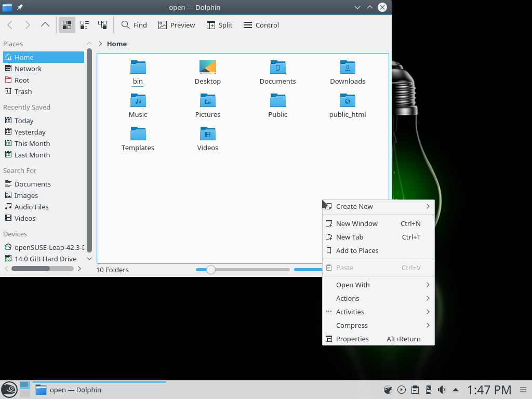Switch to Details view mode
532x399 pixels.
(x=102, y=25)
